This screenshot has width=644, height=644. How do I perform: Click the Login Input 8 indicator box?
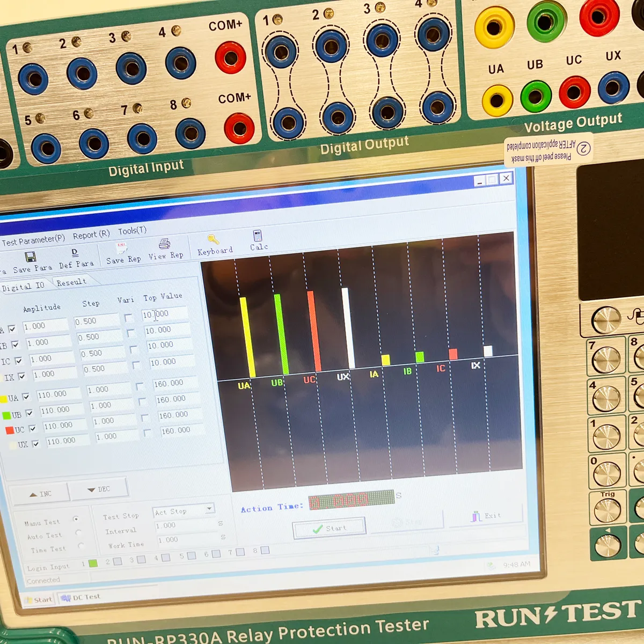pyautogui.click(x=265, y=550)
